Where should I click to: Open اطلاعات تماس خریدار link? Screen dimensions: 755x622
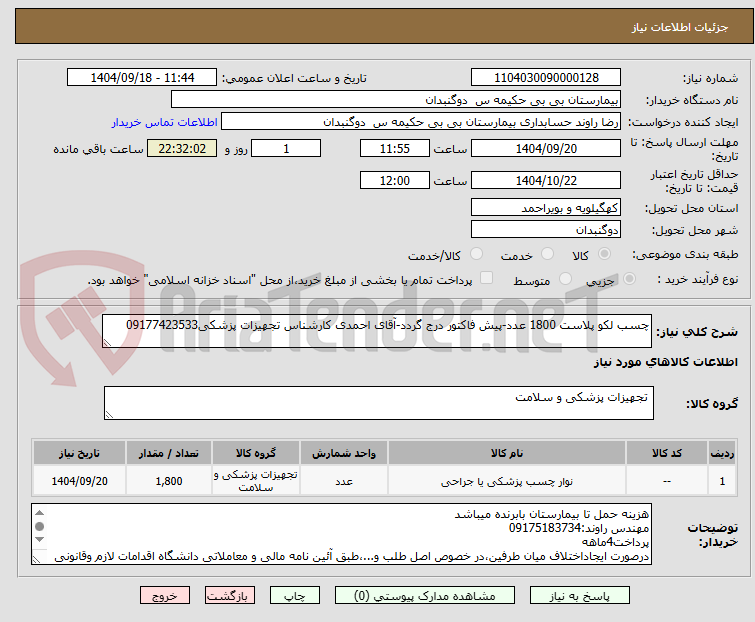(165, 122)
